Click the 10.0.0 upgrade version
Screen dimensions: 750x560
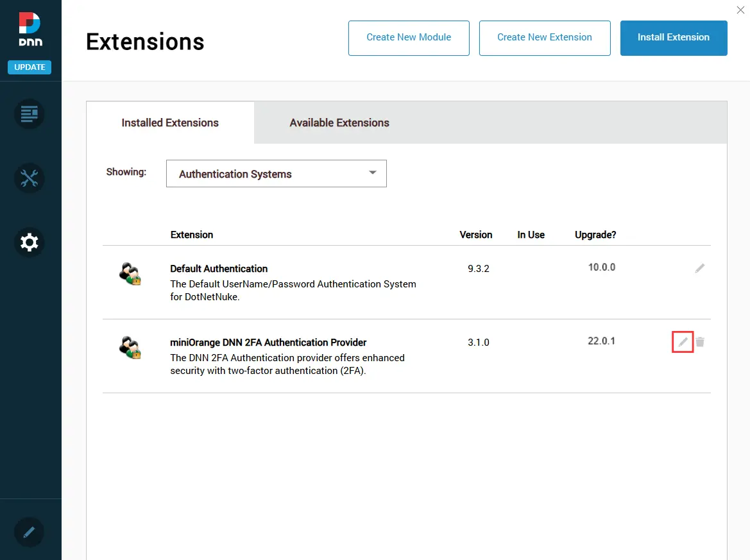point(602,267)
